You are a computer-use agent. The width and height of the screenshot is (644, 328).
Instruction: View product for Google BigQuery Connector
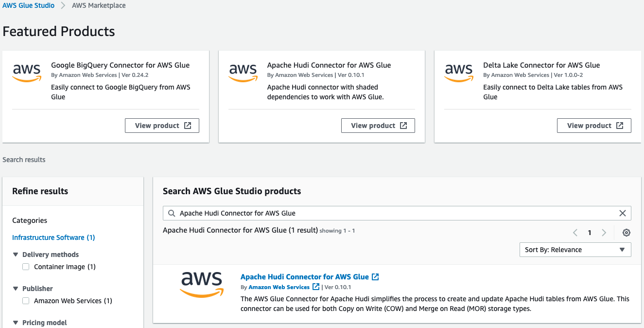(x=162, y=126)
